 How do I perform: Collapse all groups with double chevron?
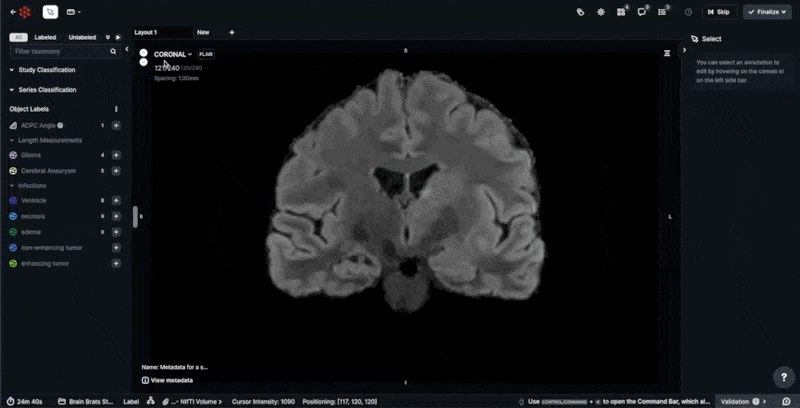tap(108, 37)
